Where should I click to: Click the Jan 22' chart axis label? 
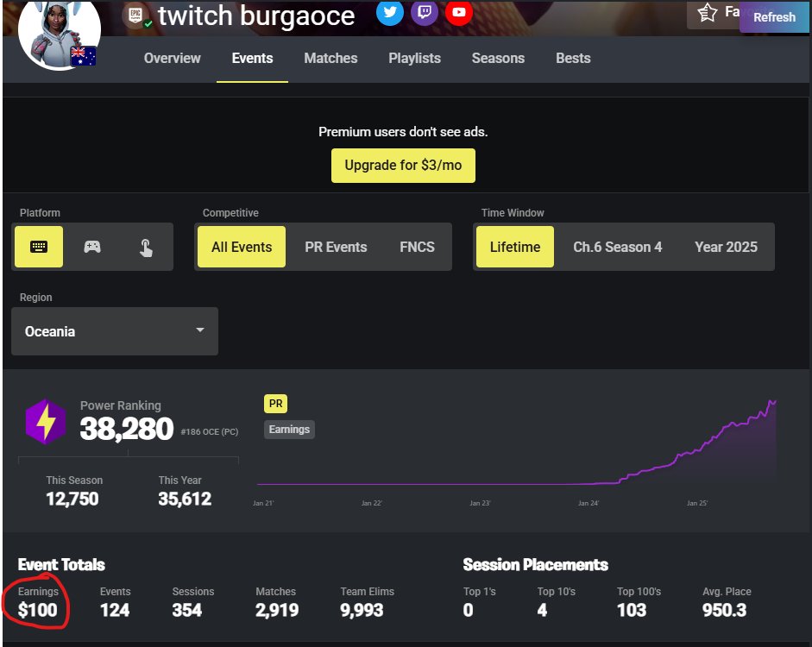[371, 503]
